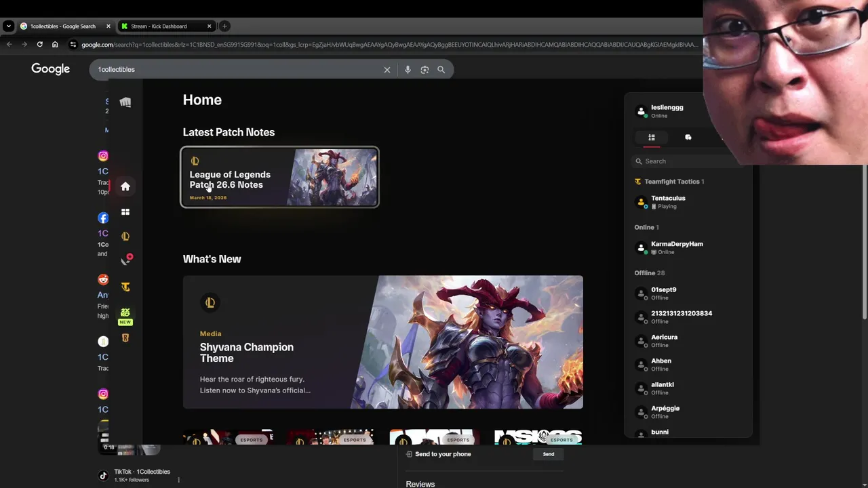868x488 pixels.
Task: Select Legends of Runeterra icon in sidebar
Action: point(125,338)
